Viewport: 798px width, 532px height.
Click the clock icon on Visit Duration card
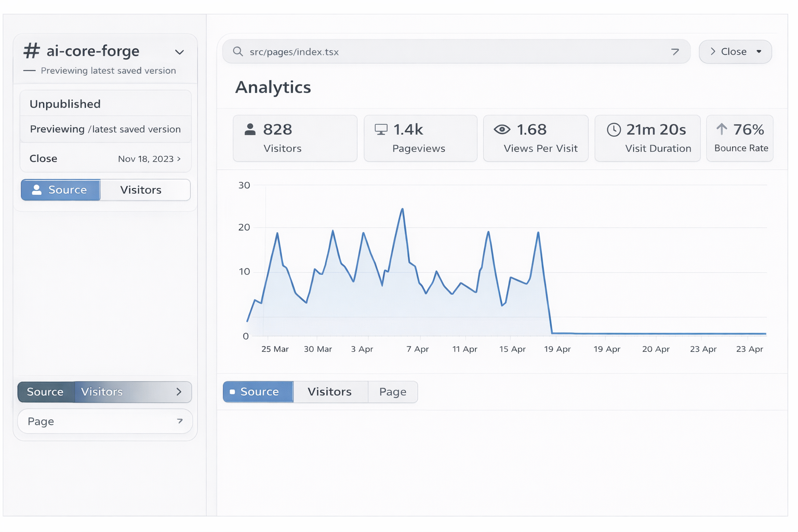pos(613,129)
